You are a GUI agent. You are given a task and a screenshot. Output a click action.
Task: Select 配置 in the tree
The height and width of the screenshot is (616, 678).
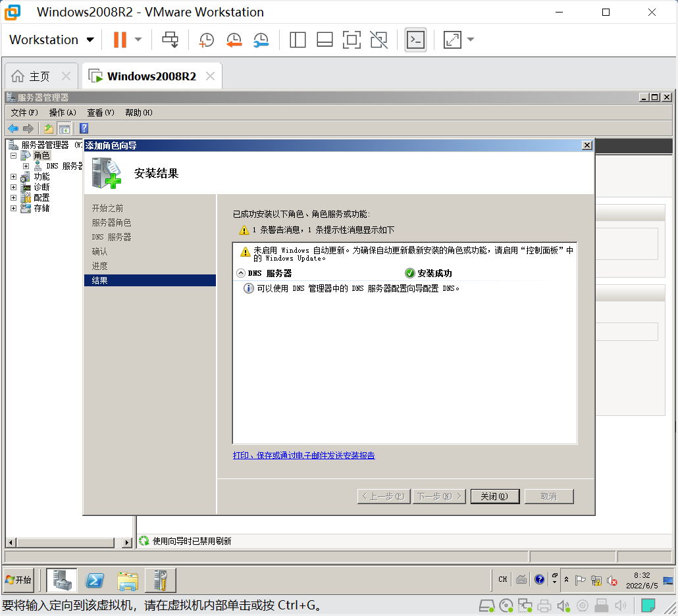click(x=41, y=197)
